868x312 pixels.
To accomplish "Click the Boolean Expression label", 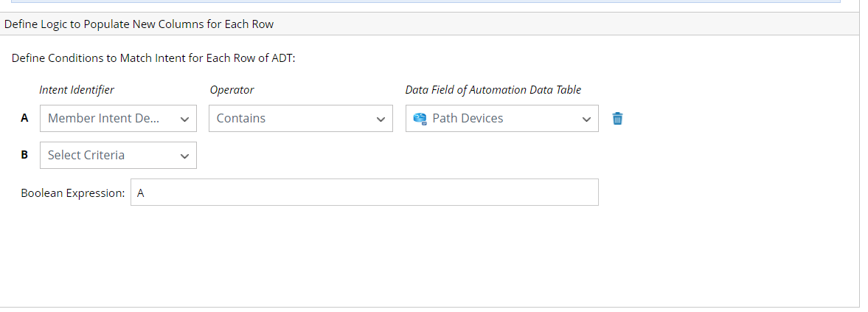I will pos(73,193).
